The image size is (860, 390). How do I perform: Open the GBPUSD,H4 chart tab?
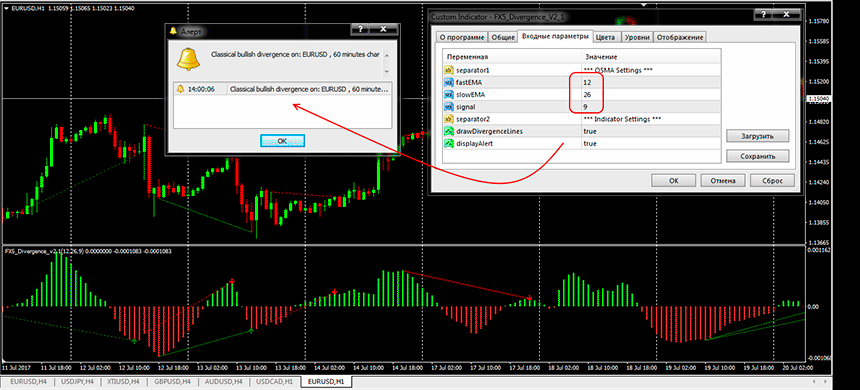[172, 381]
